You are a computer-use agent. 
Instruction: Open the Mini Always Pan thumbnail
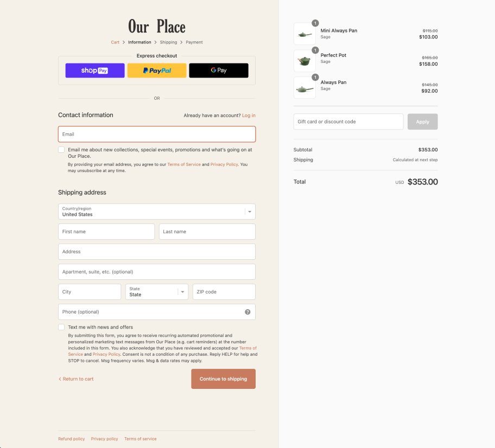point(304,34)
